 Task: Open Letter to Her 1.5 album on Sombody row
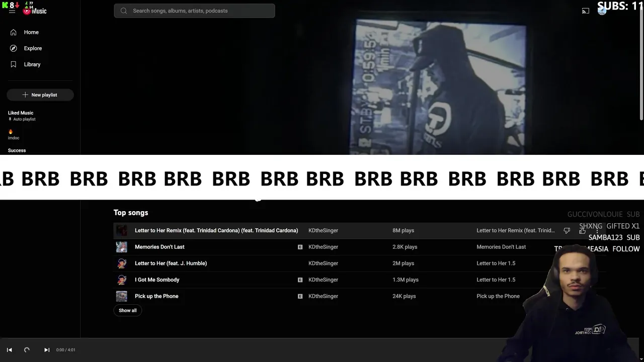tap(496, 280)
